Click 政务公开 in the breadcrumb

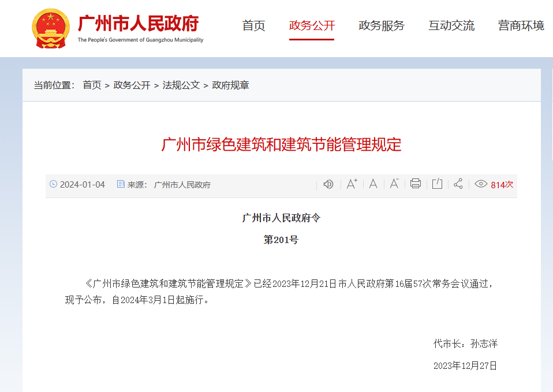coord(132,85)
